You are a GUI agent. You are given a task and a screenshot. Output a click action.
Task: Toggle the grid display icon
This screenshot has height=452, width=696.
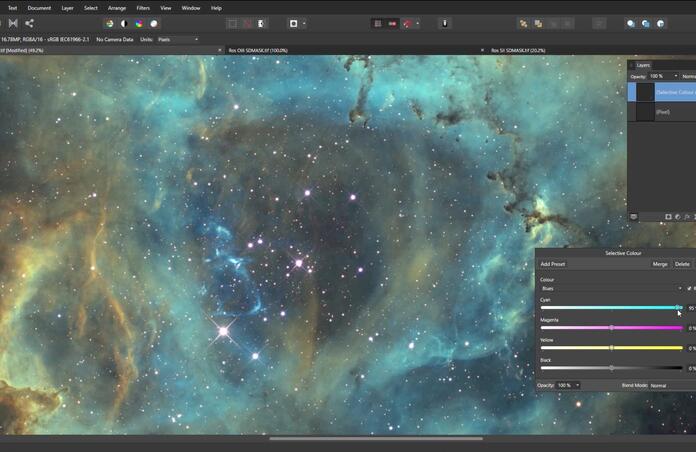(x=378, y=24)
